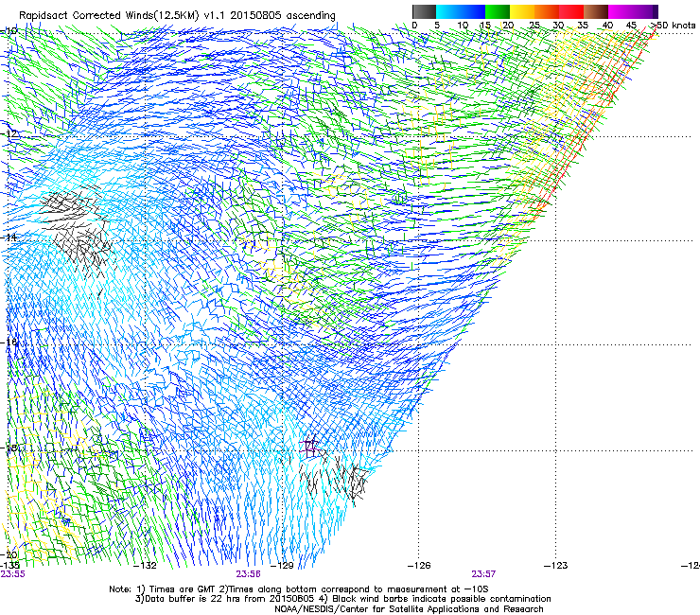The image size is (700, 615).
Task: Click the '23:55' time label
Action: 12,574
